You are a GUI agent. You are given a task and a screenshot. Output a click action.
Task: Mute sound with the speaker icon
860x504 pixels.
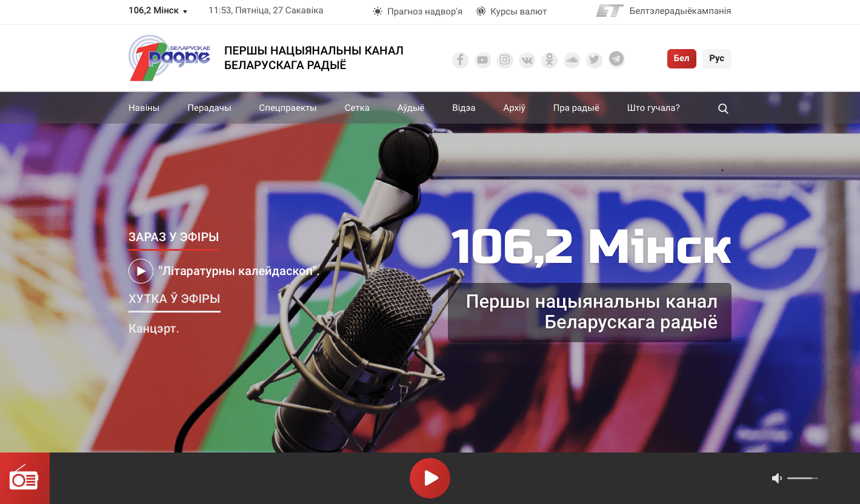click(x=776, y=479)
